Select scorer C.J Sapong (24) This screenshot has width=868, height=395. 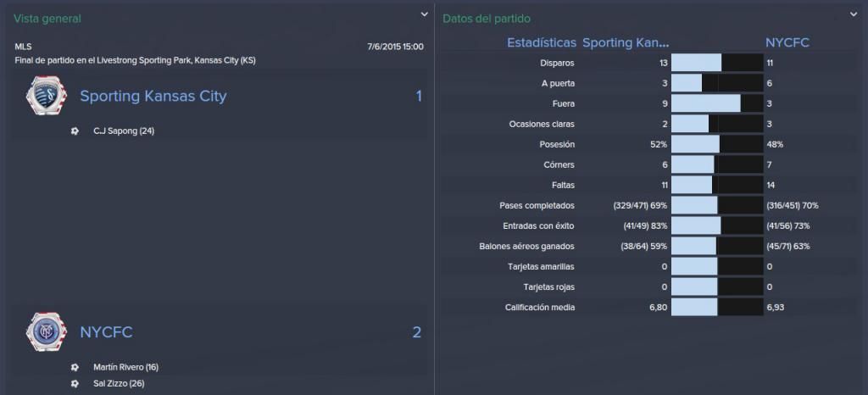coord(124,131)
